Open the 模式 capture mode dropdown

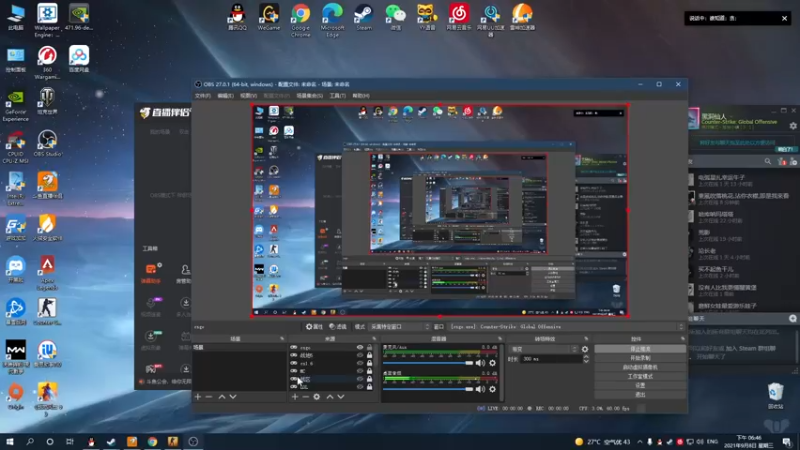click(x=399, y=327)
